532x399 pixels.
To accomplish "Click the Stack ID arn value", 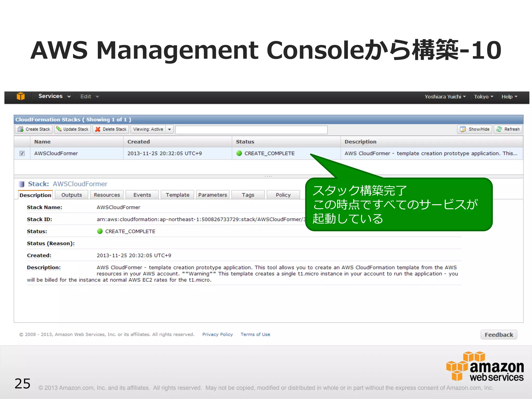I will click(201, 219).
